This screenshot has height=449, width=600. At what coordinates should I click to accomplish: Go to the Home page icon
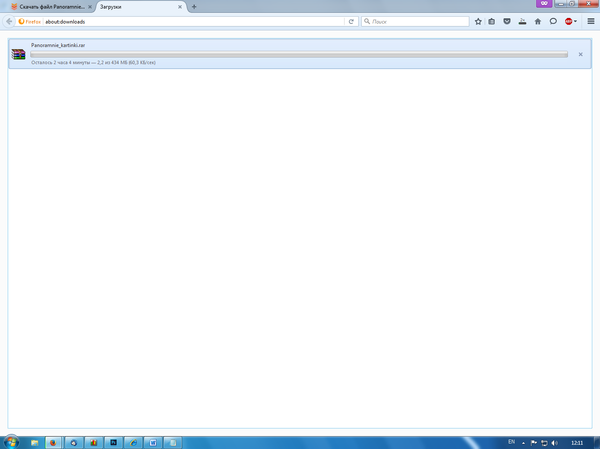pos(538,21)
